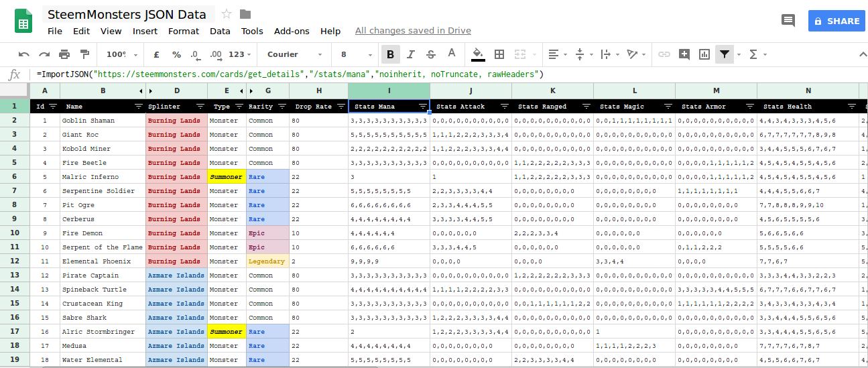Select row 6 header
Image resolution: width=868 pixels, height=368 pixels.
[x=15, y=177]
